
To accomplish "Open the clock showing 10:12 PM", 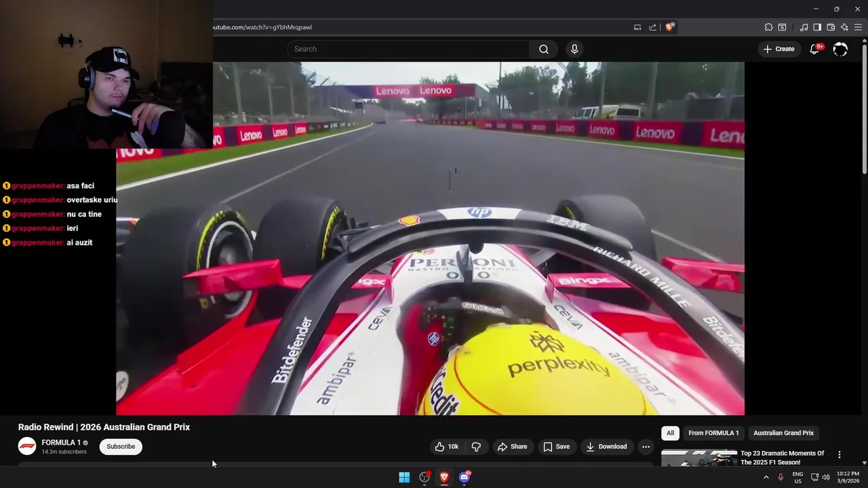I will point(848,477).
